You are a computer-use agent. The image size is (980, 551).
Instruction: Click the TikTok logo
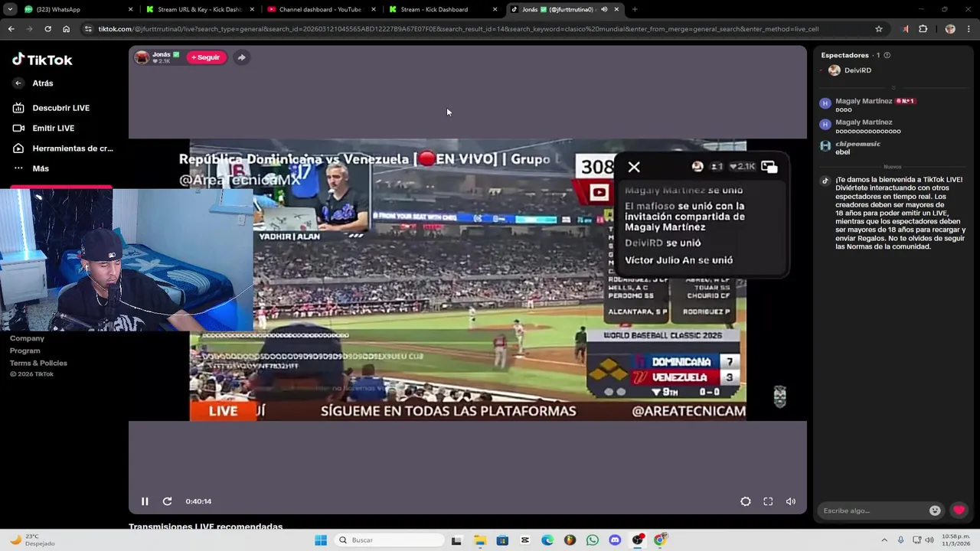[42, 60]
